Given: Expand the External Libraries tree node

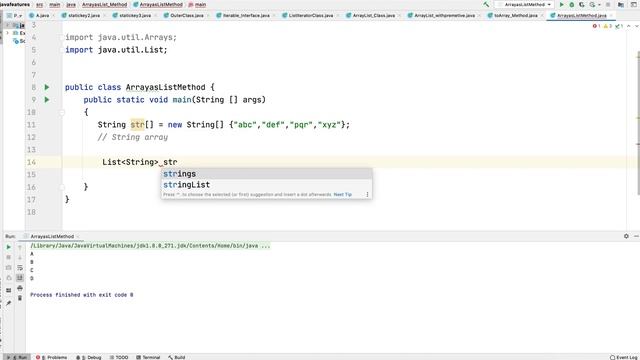Looking at the screenshot, I should (7, 33).
